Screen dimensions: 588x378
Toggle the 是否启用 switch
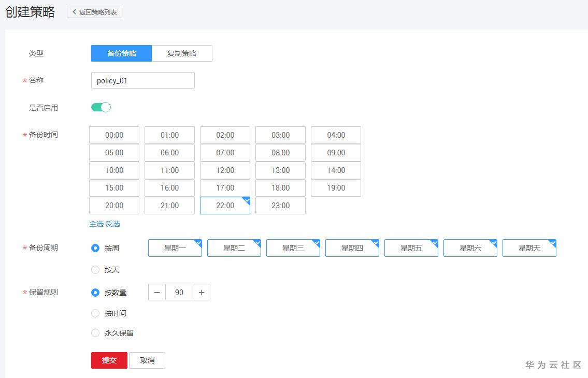point(101,107)
